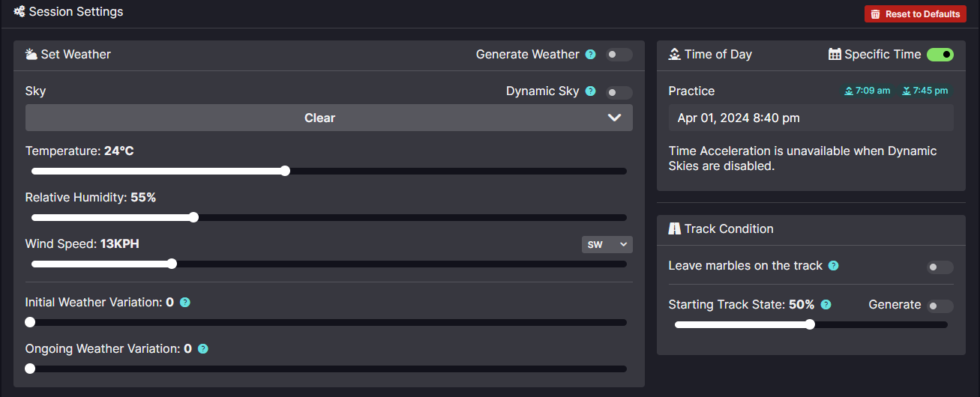The height and width of the screenshot is (397, 980).
Task: Open the SW wind direction dropdown
Action: click(x=607, y=245)
